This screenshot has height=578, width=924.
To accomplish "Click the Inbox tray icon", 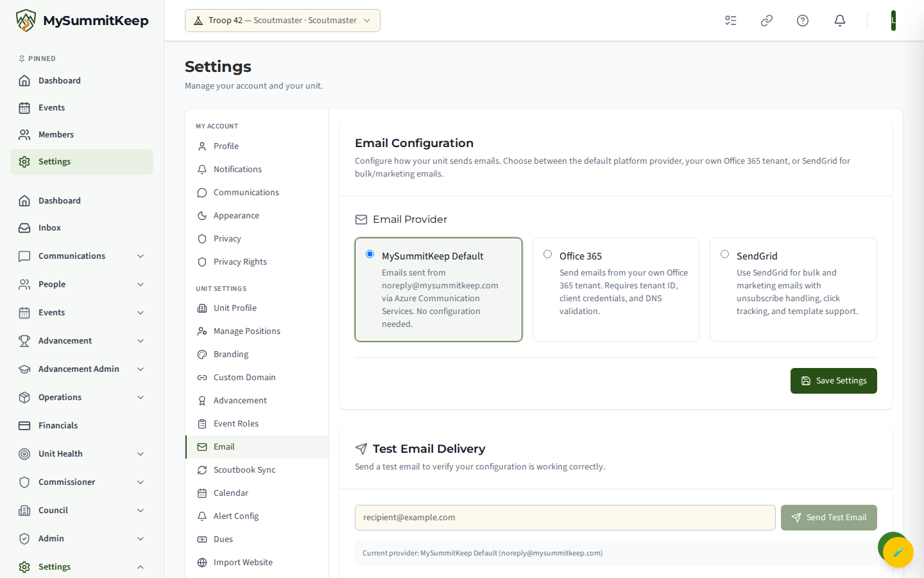I will [x=24, y=228].
